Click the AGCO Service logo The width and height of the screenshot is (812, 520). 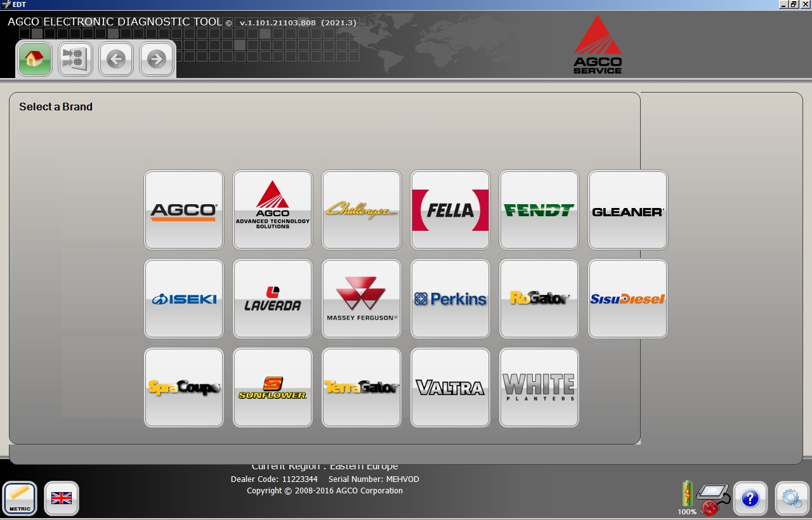pos(598,44)
